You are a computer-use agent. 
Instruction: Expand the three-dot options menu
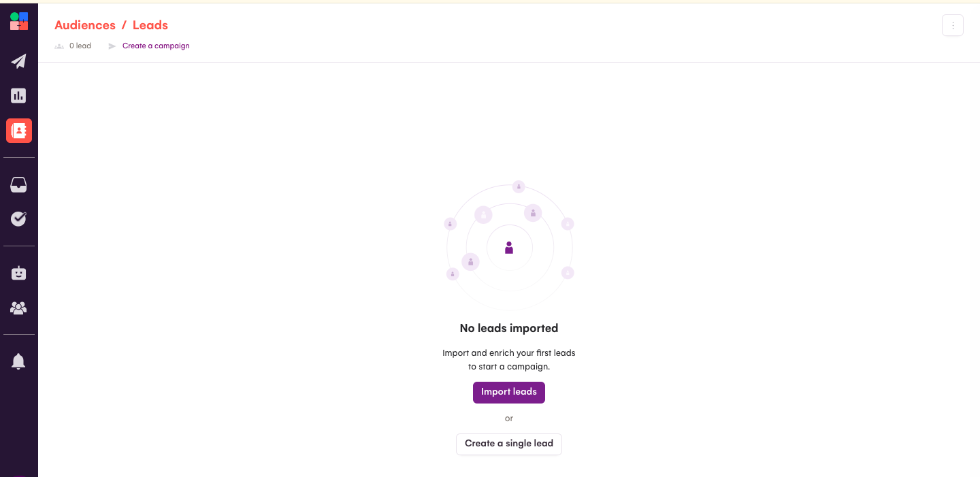[x=953, y=25]
